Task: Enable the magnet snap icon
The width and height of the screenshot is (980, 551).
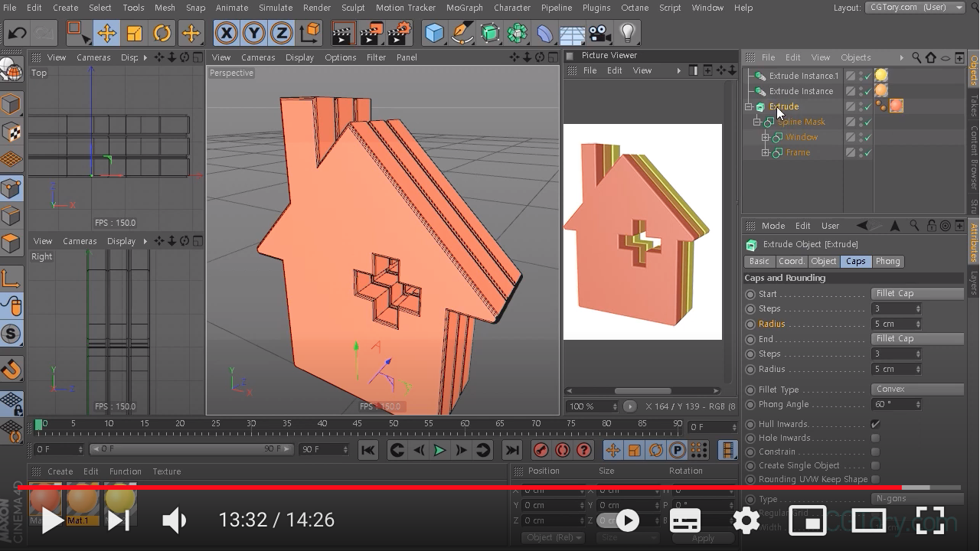Action: tap(11, 369)
